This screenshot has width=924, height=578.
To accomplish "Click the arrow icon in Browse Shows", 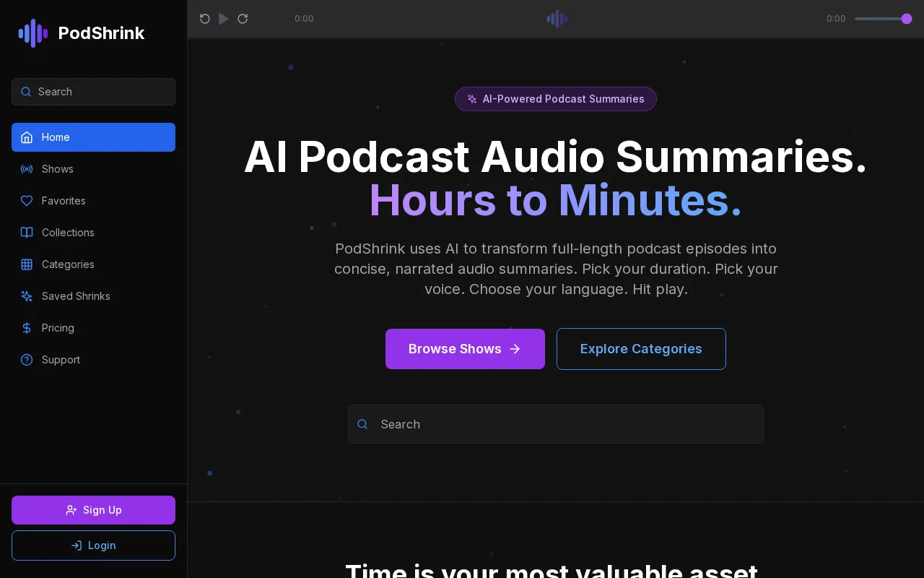I will click(x=515, y=349).
